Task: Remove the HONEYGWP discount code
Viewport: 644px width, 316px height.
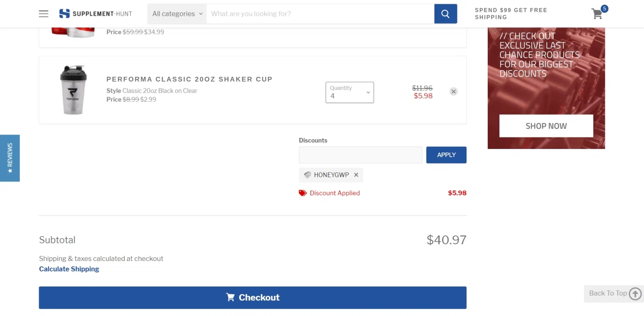Action: 356,175
